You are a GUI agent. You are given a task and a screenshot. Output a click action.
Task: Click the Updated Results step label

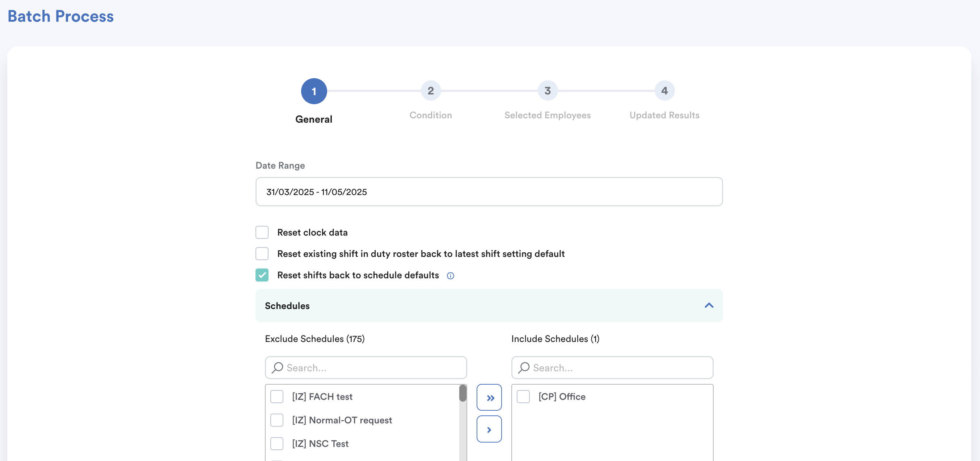pyautogui.click(x=664, y=115)
